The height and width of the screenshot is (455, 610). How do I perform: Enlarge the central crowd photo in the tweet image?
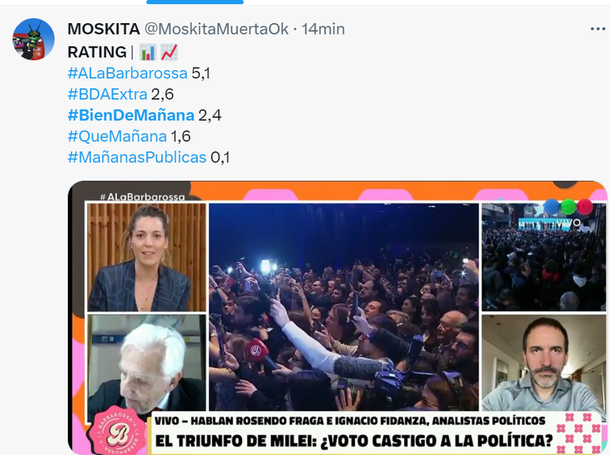pyautogui.click(x=344, y=306)
